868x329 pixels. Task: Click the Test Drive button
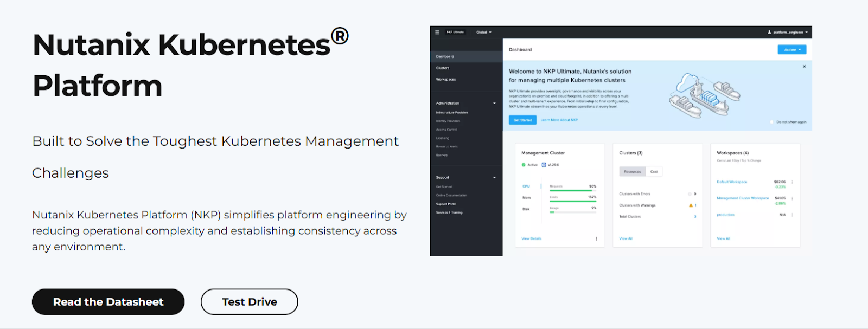coord(250,302)
